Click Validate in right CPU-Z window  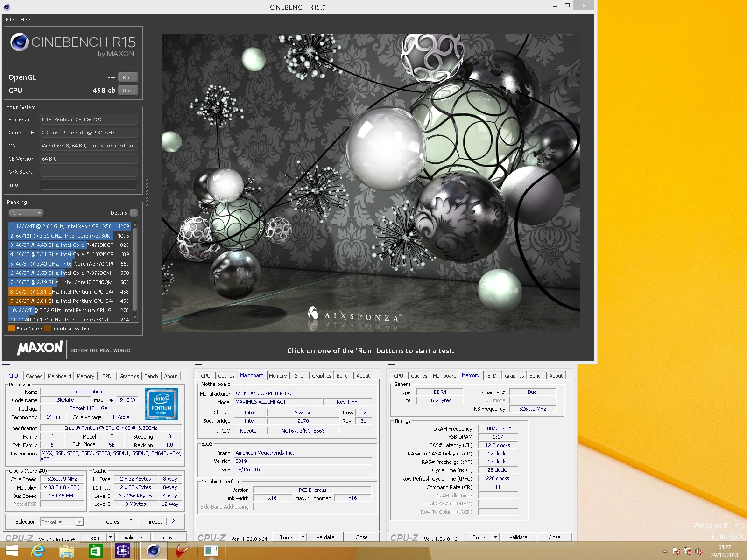pos(518,537)
